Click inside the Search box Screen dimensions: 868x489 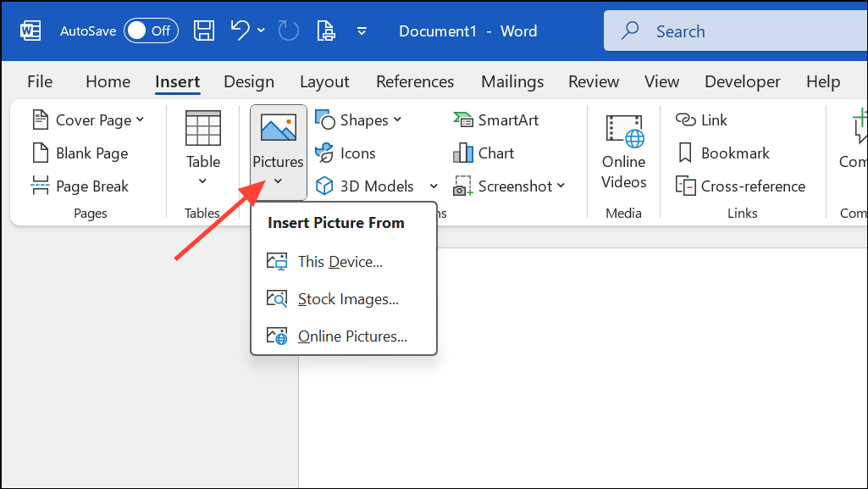735,31
